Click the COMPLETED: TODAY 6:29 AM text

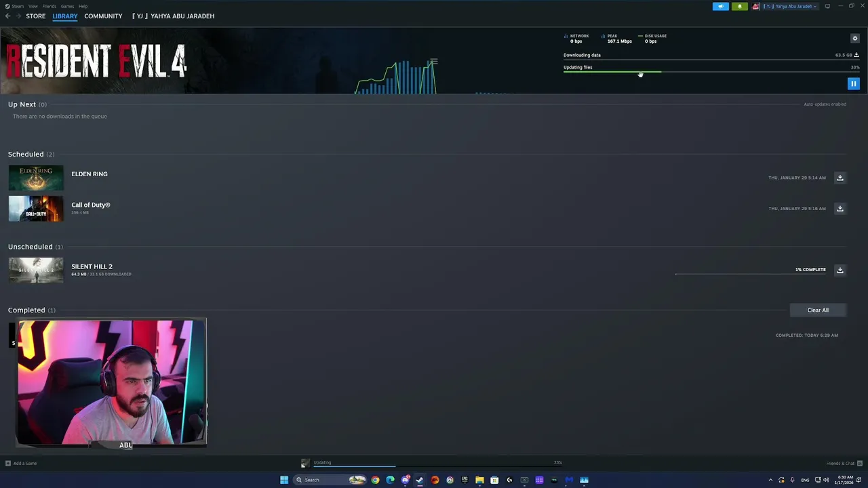pyautogui.click(x=807, y=335)
